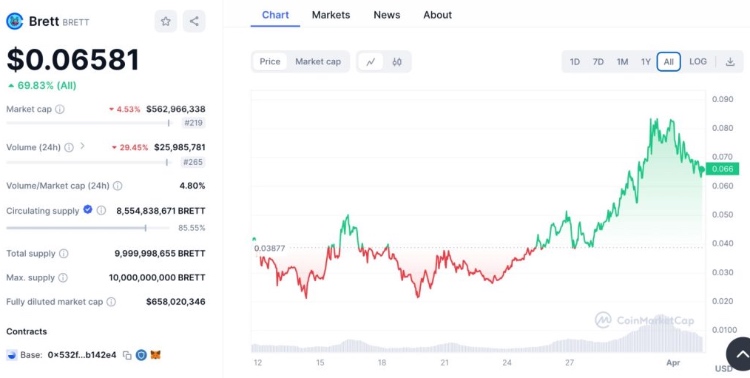Switch to Market cap chart

click(318, 62)
